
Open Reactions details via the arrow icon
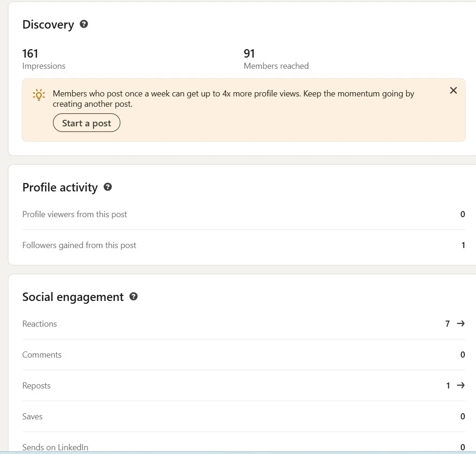coord(460,323)
